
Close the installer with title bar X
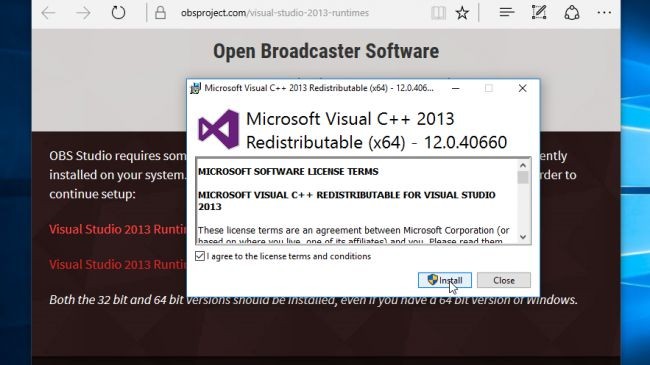(x=522, y=88)
